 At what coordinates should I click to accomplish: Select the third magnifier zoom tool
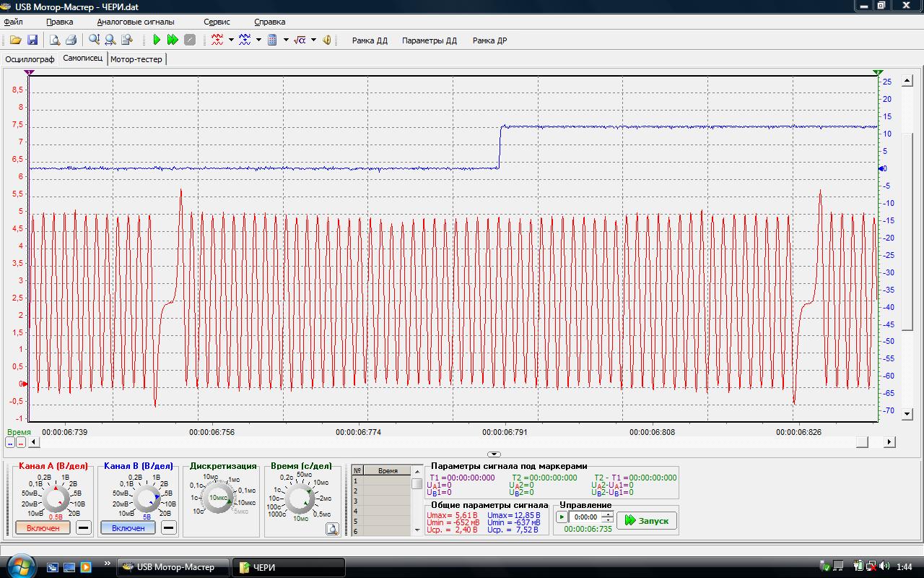(127, 40)
